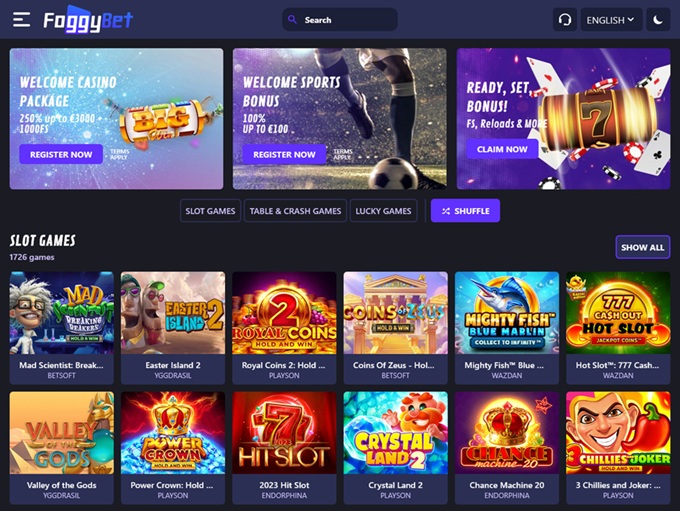The image size is (680, 511).
Task: Open Terms Apply on sports bonus banner
Action: click(343, 154)
